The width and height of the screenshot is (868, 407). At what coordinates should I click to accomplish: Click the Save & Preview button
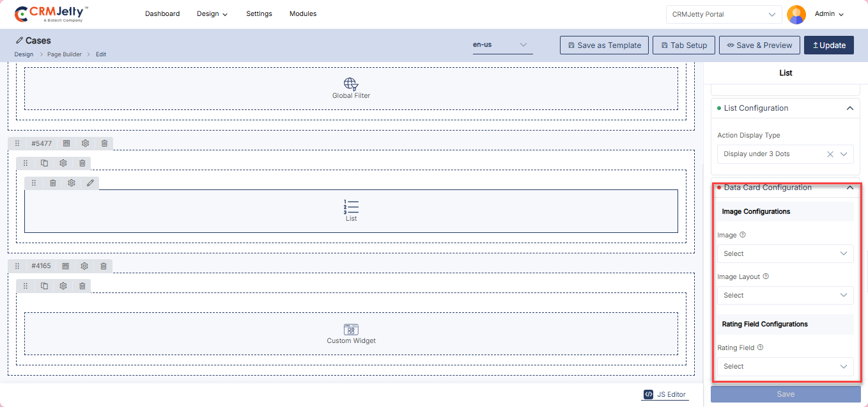point(759,45)
